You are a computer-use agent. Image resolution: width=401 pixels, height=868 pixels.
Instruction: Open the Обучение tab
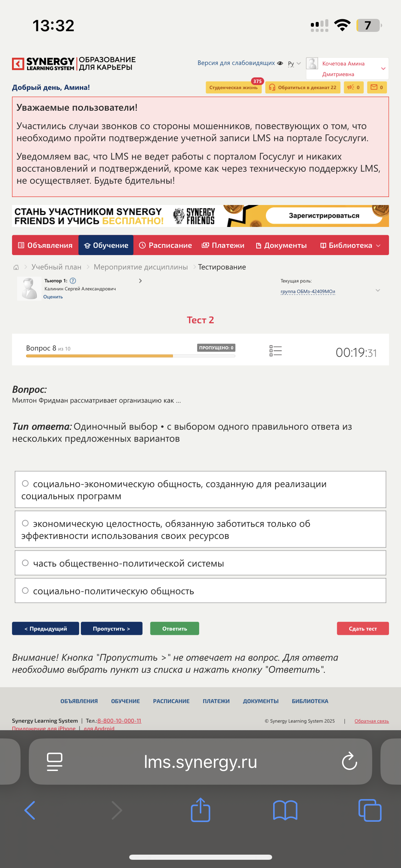click(x=106, y=245)
